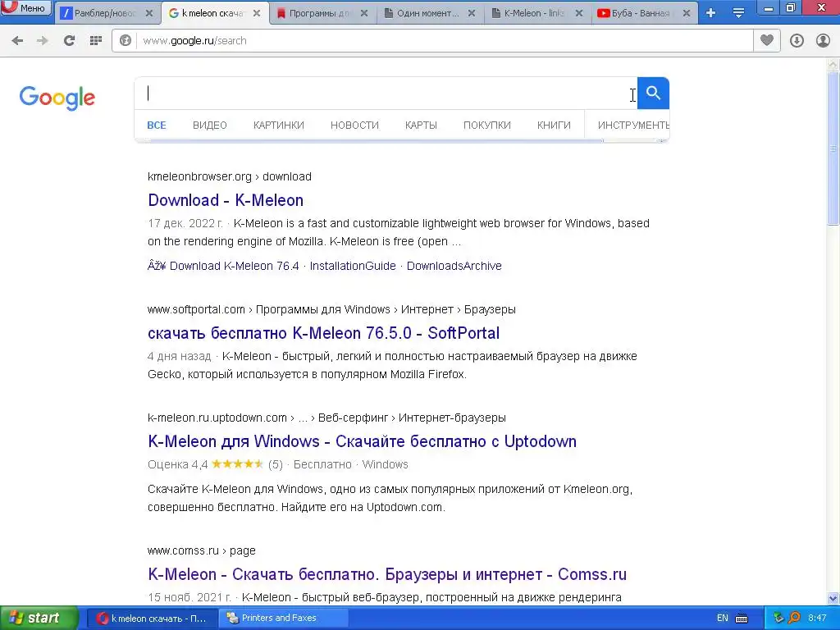The width and height of the screenshot is (840, 630).
Task: Activate k meleon скачать taskbar button
Action: pos(152,619)
